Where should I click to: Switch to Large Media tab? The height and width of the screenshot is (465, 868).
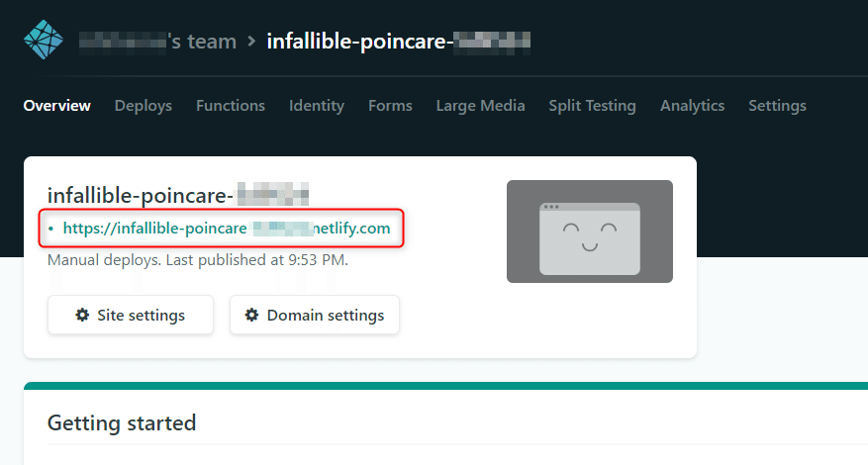[x=480, y=106]
